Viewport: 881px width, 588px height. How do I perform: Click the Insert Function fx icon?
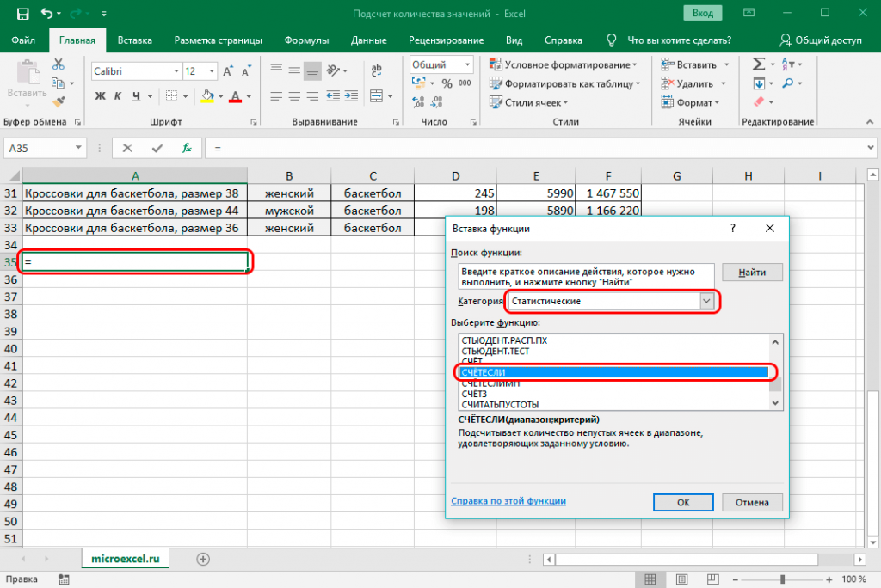tap(186, 148)
